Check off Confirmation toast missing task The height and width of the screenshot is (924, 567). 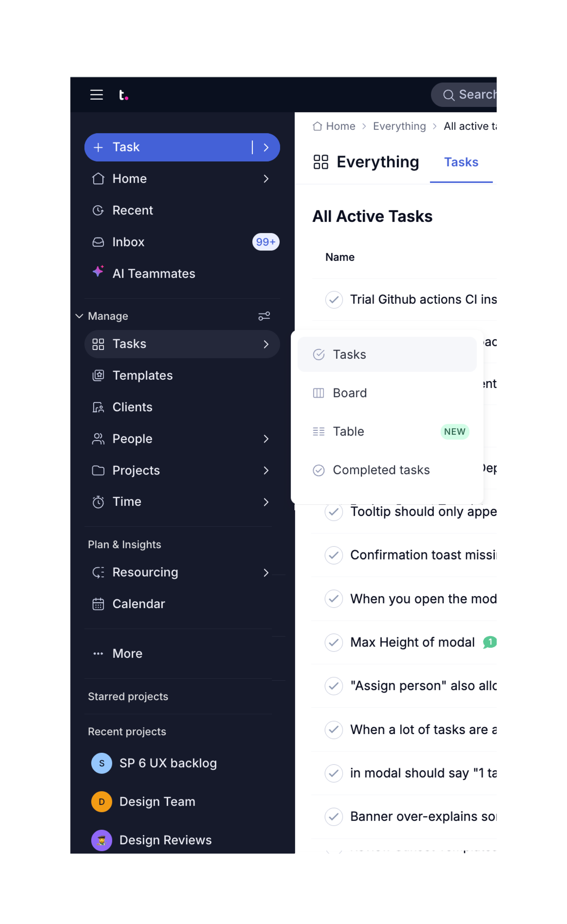click(x=334, y=555)
